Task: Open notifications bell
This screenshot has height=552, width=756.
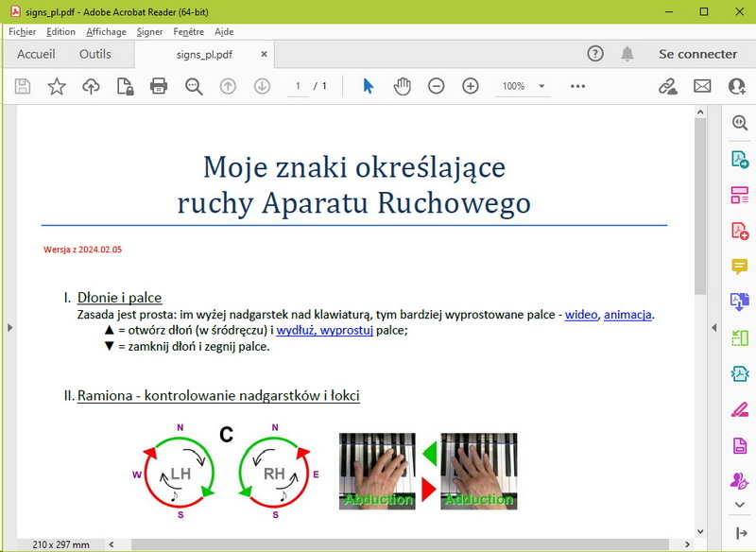Action: click(627, 54)
